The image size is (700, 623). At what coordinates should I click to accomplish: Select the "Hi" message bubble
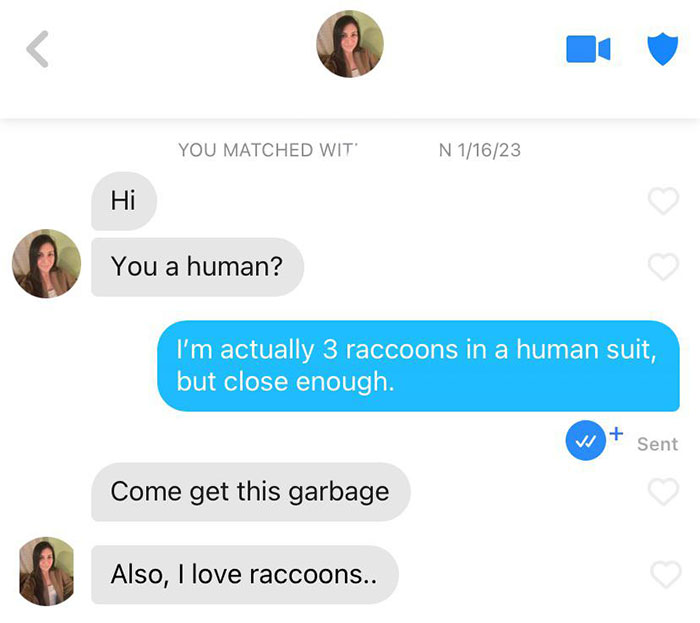coord(124,201)
